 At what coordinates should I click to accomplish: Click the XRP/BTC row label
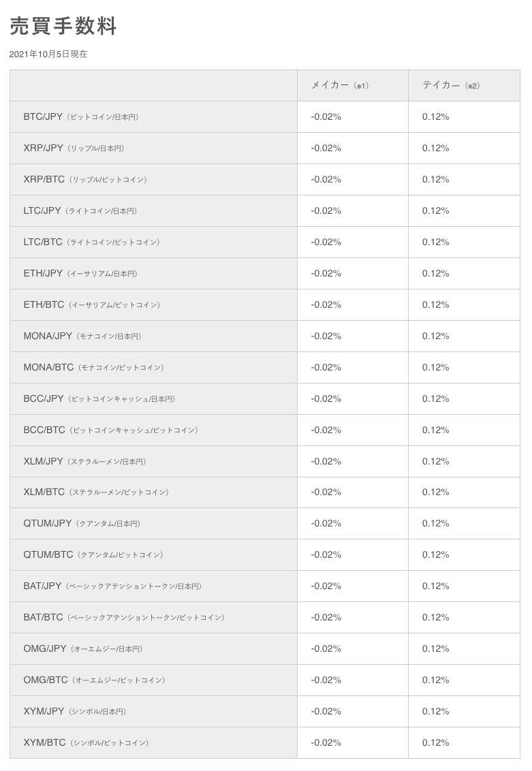tap(85, 180)
